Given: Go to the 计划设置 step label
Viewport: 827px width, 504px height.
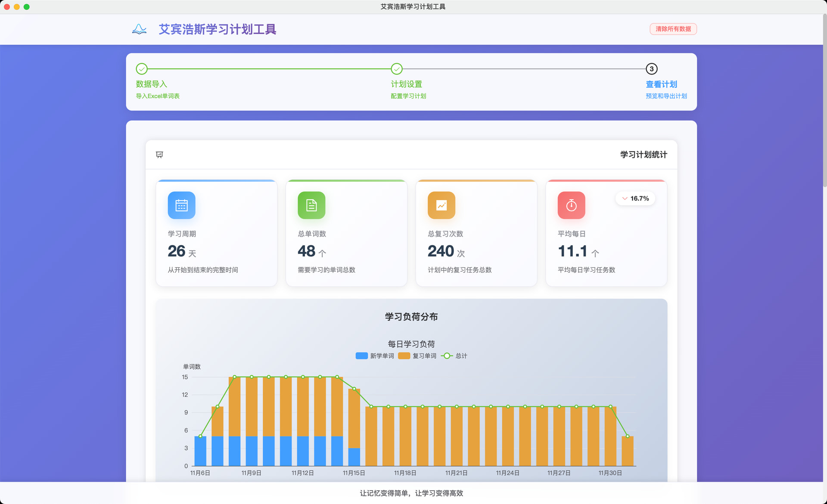Looking at the screenshot, I should [x=407, y=84].
